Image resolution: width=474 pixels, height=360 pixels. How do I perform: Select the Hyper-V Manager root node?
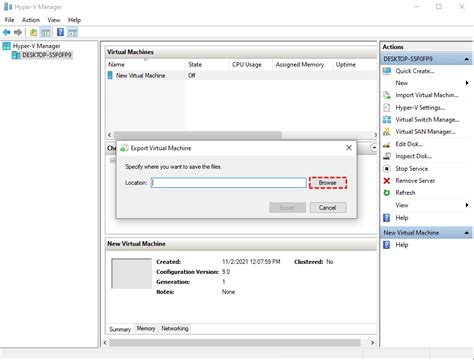36,46
